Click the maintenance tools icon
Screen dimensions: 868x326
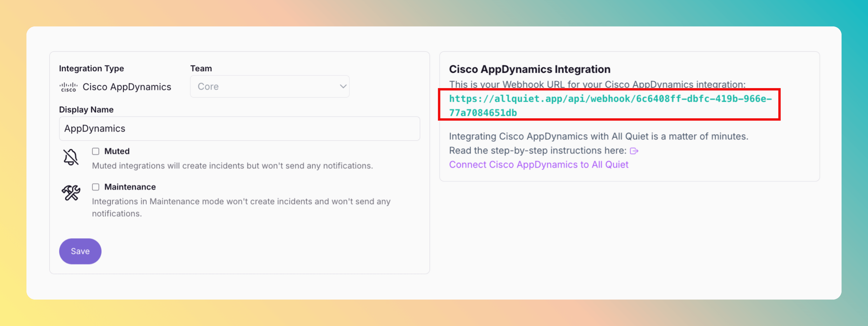tap(71, 193)
